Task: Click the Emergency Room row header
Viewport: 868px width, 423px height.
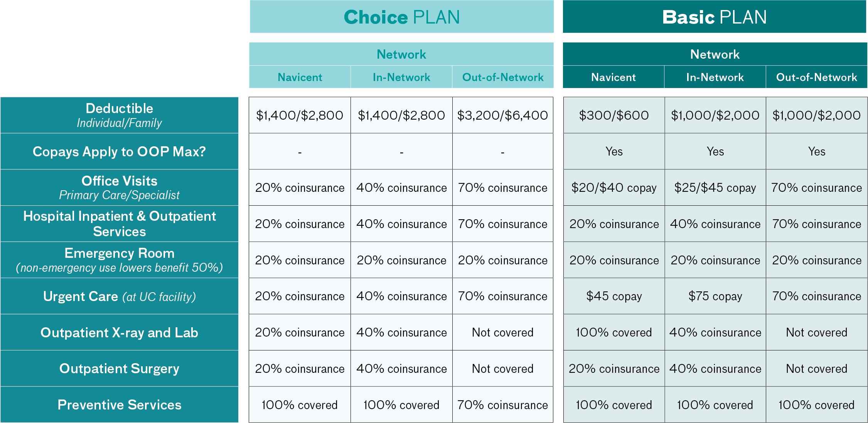Action: (x=120, y=260)
